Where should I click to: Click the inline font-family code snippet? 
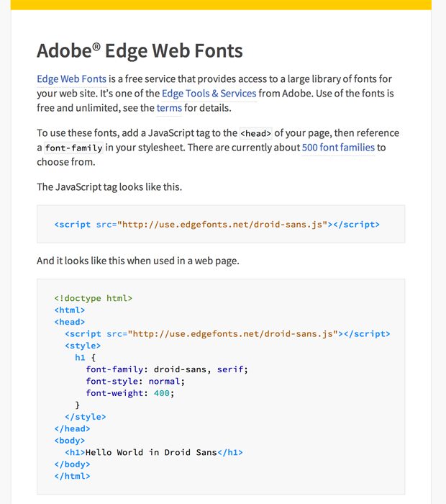click(x=73, y=148)
